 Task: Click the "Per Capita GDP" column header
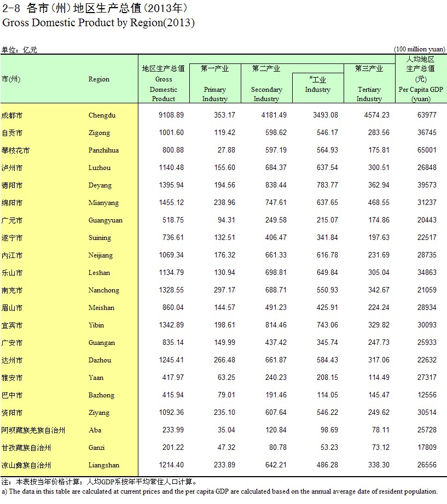tap(421, 89)
